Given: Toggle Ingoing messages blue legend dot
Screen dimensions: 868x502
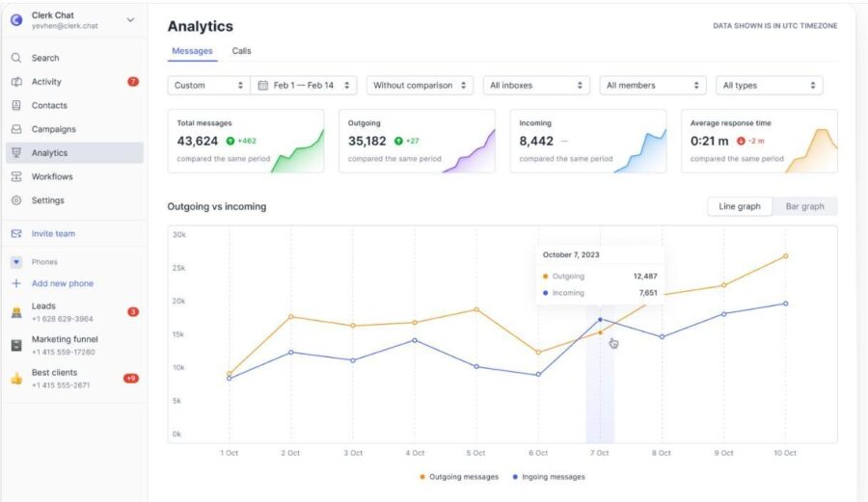Looking at the screenshot, I should click(515, 477).
